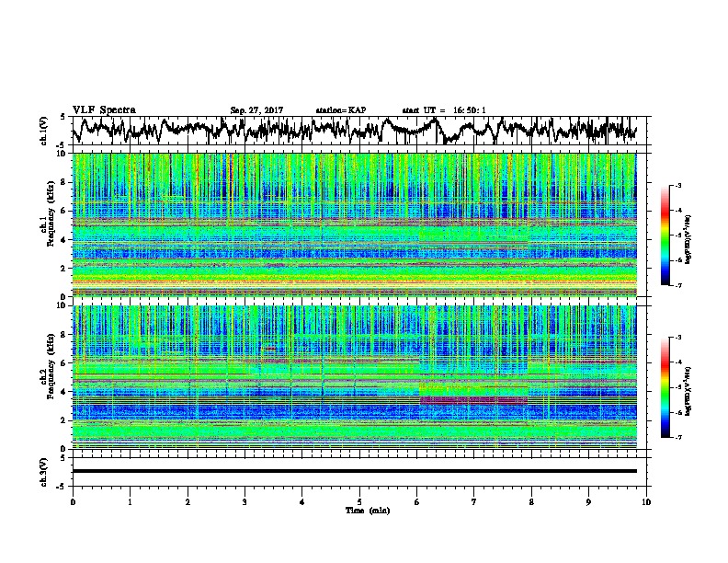Click the "10" tick on the time axis
This screenshot has width=728, height=563.
coord(646,502)
